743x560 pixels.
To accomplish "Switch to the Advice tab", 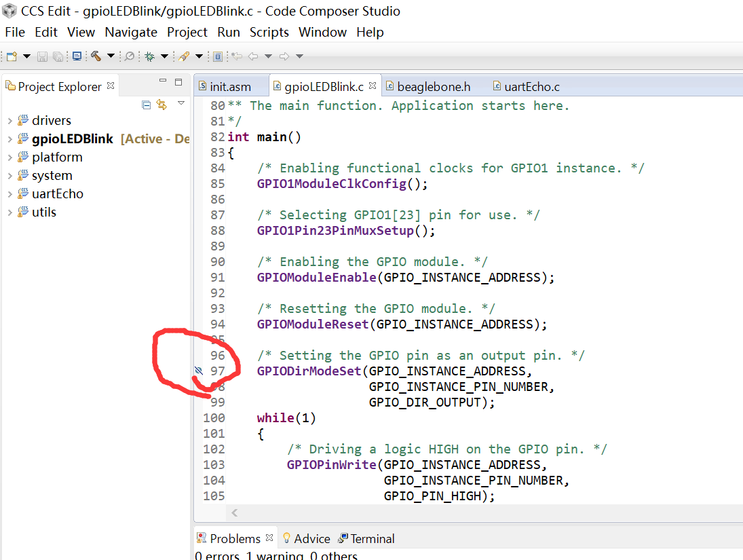I will 307,539.
